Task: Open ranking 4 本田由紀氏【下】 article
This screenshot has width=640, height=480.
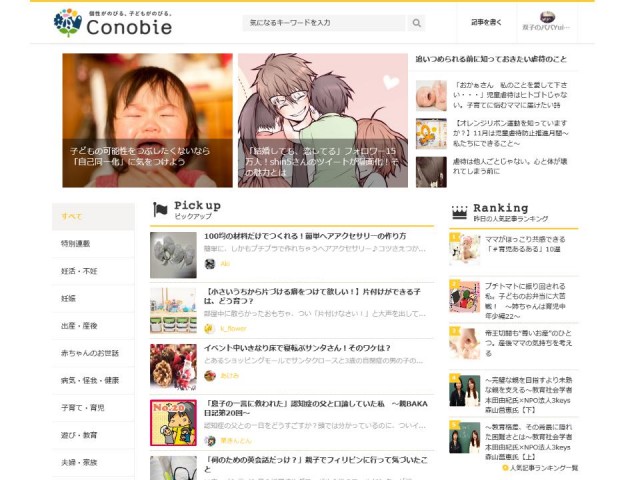Action: pyautogui.click(x=528, y=395)
